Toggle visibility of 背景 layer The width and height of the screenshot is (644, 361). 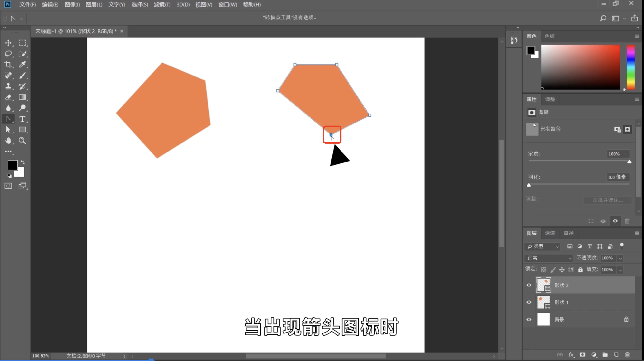[x=529, y=319]
